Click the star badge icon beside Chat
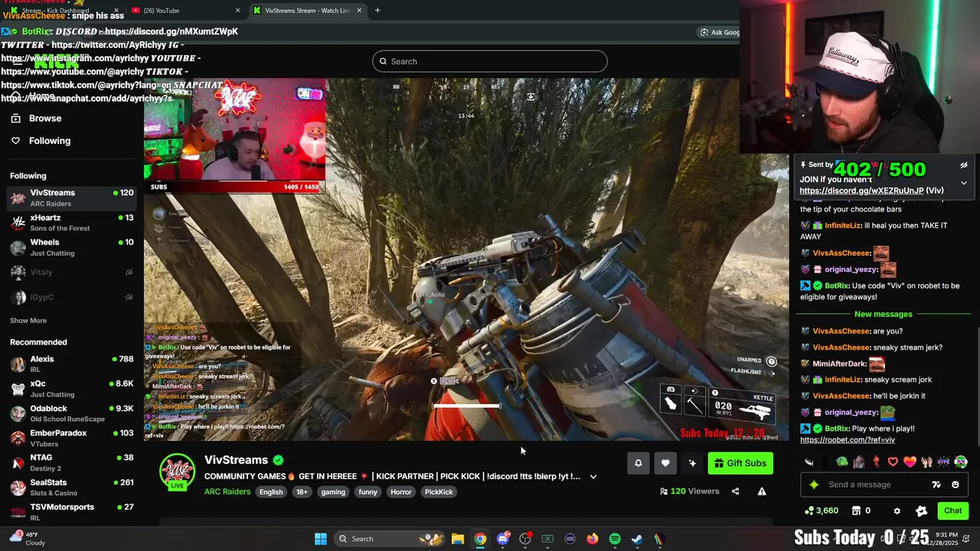 (x=921, y=510)
